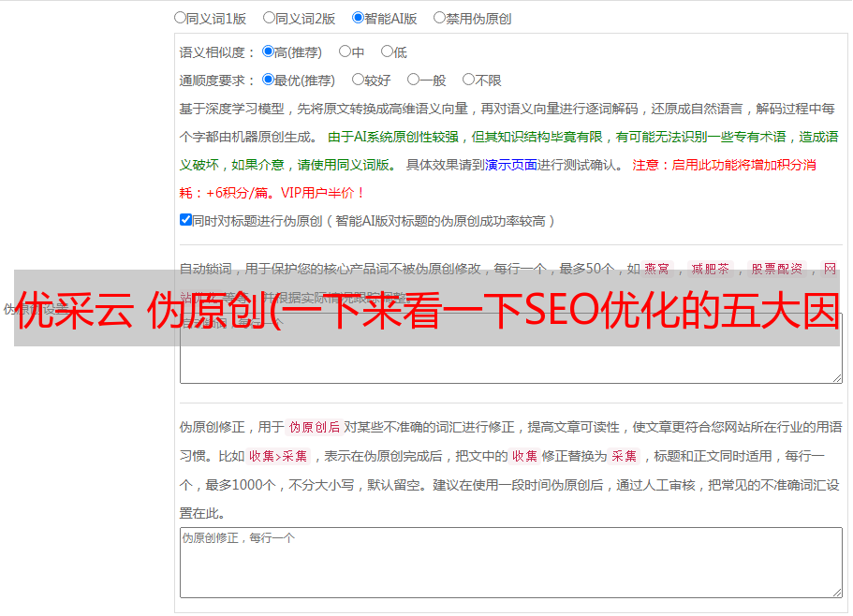Select the 同义词2版 radio option
Image resolution: width=853 pixels, height=616 pixels.
point(270,18)
